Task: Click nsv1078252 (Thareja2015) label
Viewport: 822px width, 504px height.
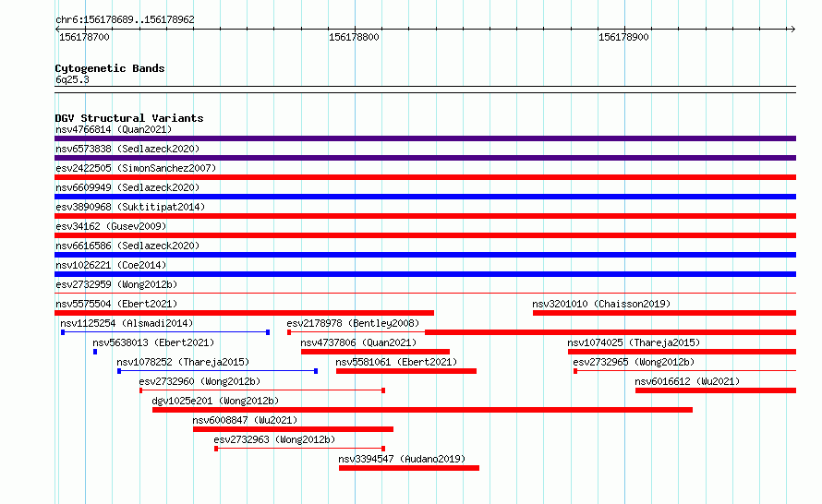Action: pyautogui.click(x=183, y=362)
